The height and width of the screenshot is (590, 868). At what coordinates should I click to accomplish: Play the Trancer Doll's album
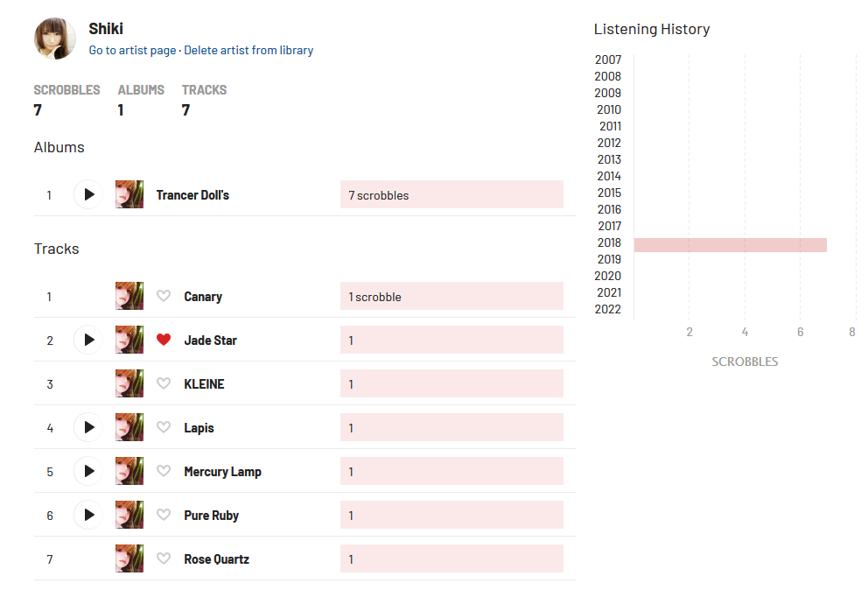88,194
